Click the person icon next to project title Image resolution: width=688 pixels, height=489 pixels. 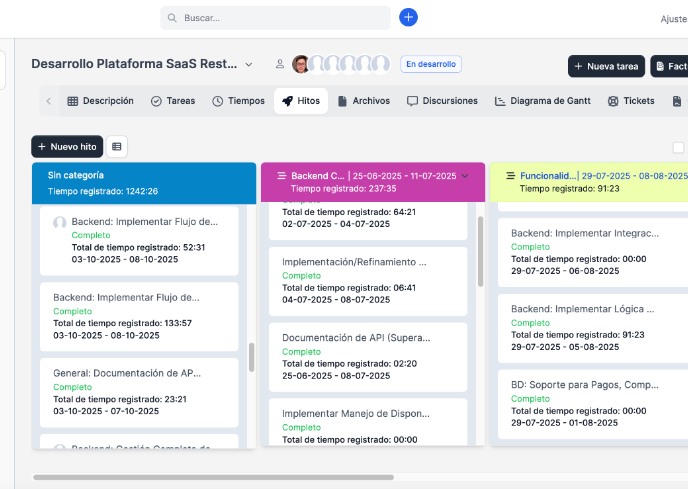[280, 64]
